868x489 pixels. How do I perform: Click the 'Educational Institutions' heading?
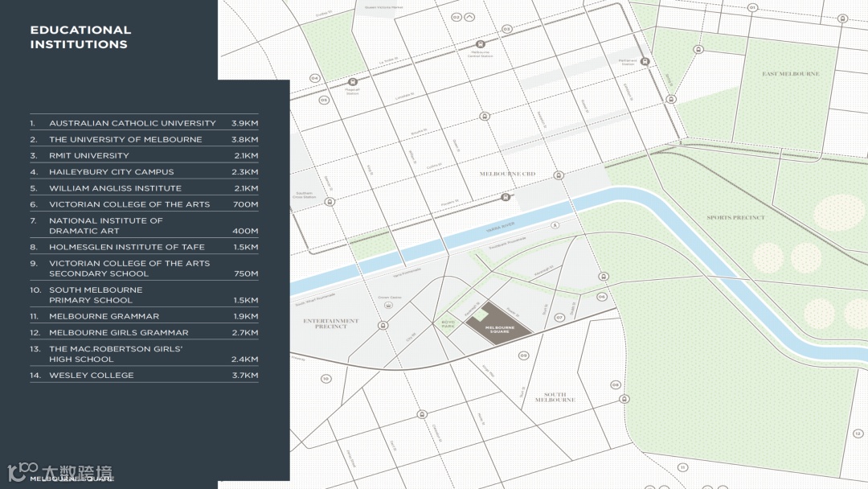coord(80,37)
